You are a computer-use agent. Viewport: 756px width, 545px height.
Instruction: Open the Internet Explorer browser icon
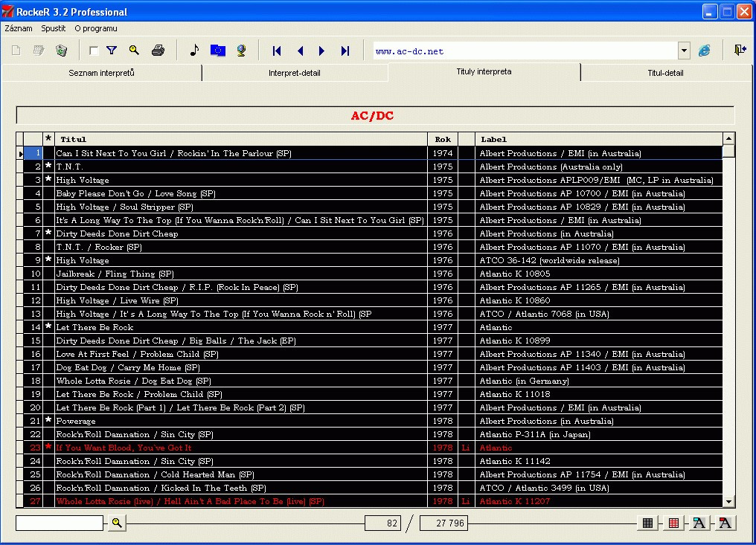point(705,51)
